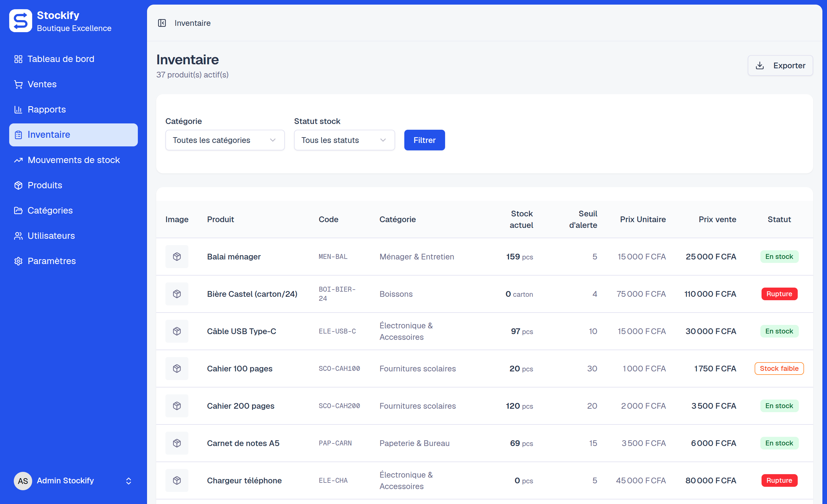Click Carnet de notes A5 product name
Viewport: 827px width, 504px height.
point(243,443)
